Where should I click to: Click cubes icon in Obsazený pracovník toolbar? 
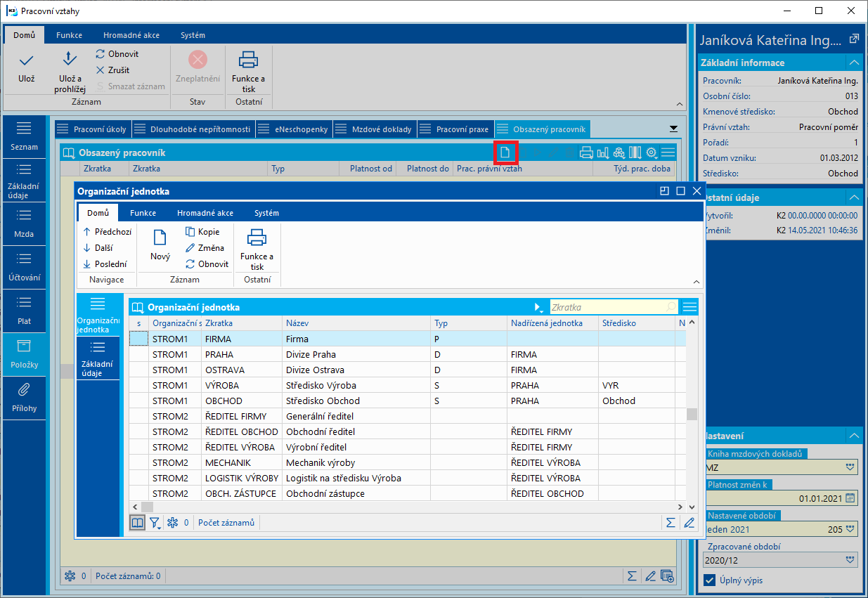click(619, 152)
